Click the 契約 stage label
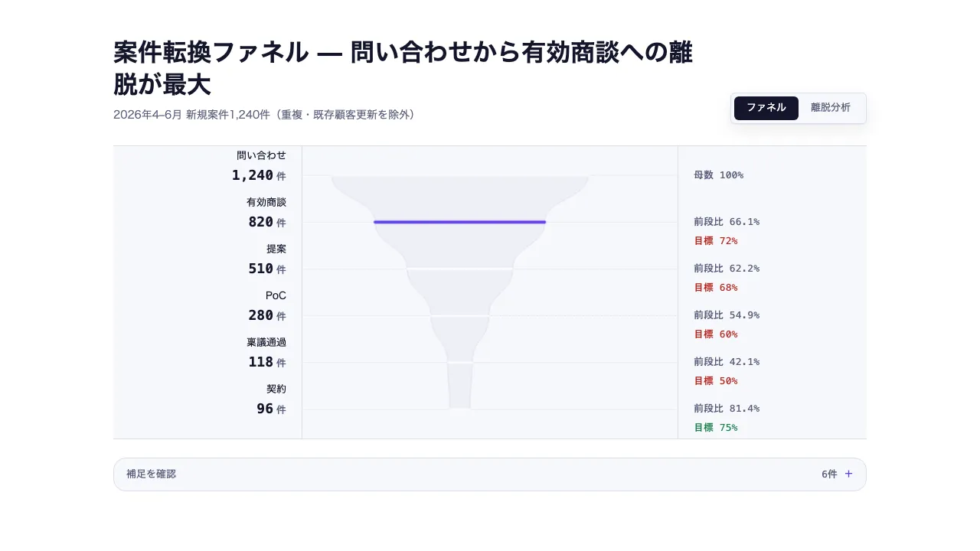The image size is (980, 551). click(x=276, y=389)
